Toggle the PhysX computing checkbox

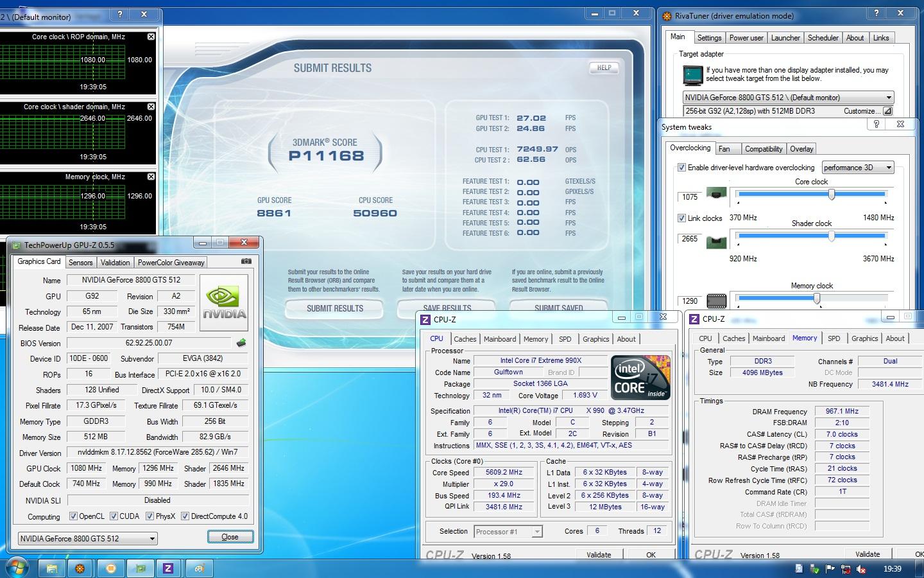click(x=150, y=516)
